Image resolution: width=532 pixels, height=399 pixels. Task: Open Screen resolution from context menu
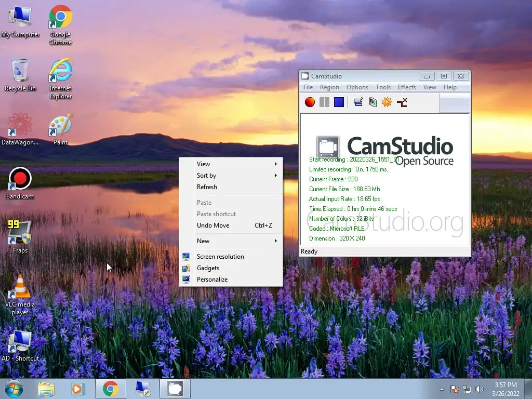[x=231, y=257]
